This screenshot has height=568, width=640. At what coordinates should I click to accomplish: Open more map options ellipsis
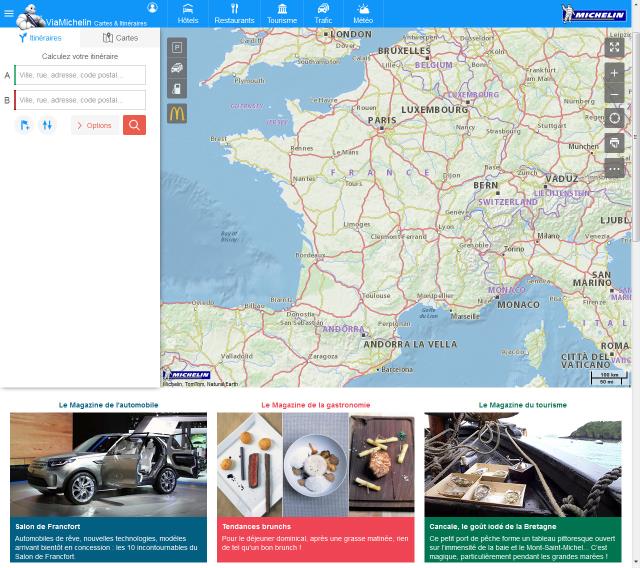point(614,168)
